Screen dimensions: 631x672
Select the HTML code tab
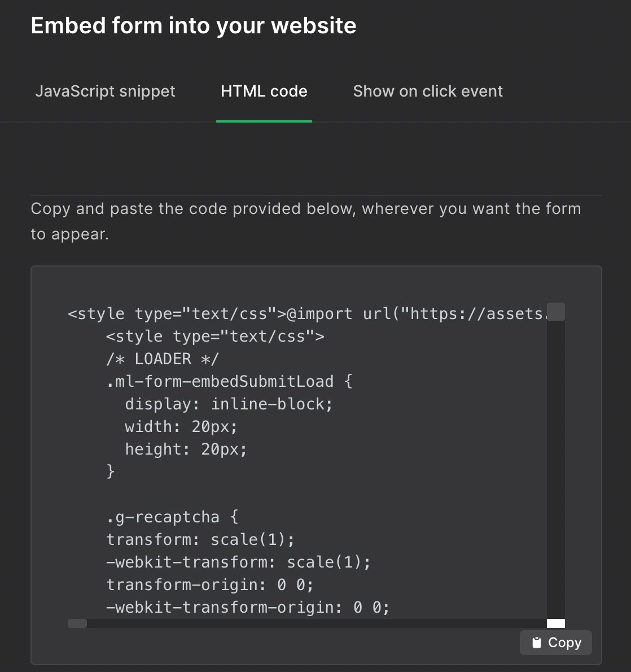pyautogui.click(x=264, y=91)
